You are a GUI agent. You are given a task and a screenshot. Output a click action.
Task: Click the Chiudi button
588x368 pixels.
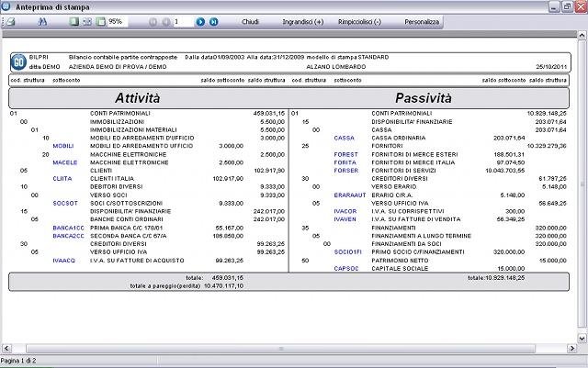[x=250, y=22]
